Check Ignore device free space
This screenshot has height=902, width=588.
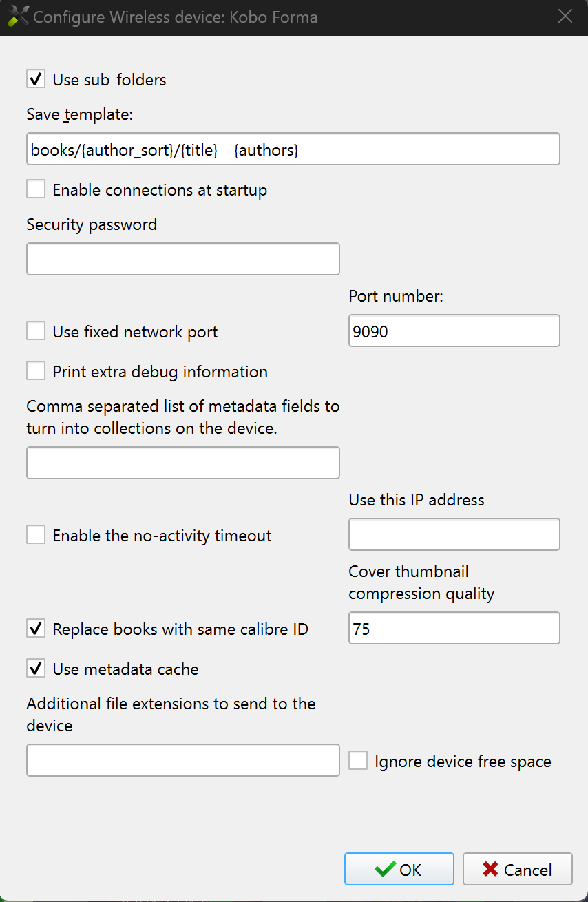pyautogui.click(x=358, y=761)
